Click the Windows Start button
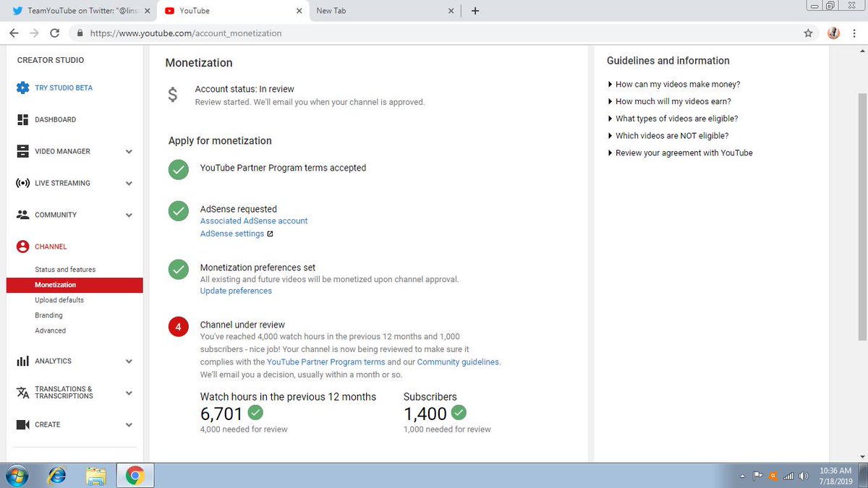 coord(16,476)
